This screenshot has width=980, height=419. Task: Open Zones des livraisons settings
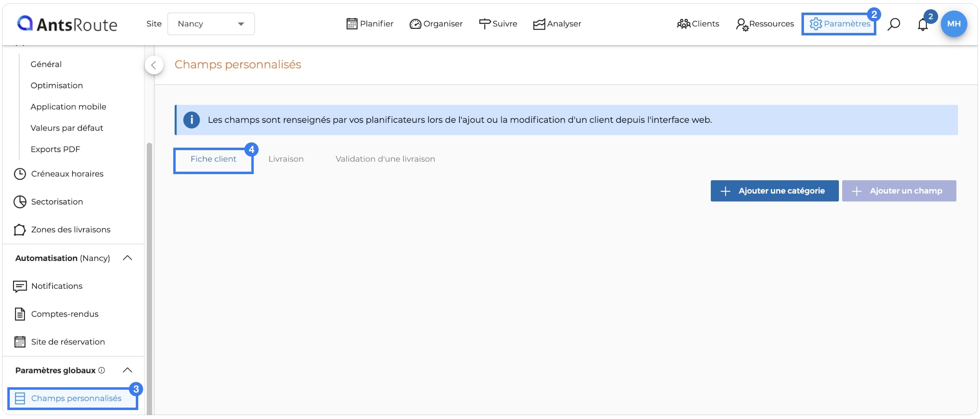coord(71,229)
